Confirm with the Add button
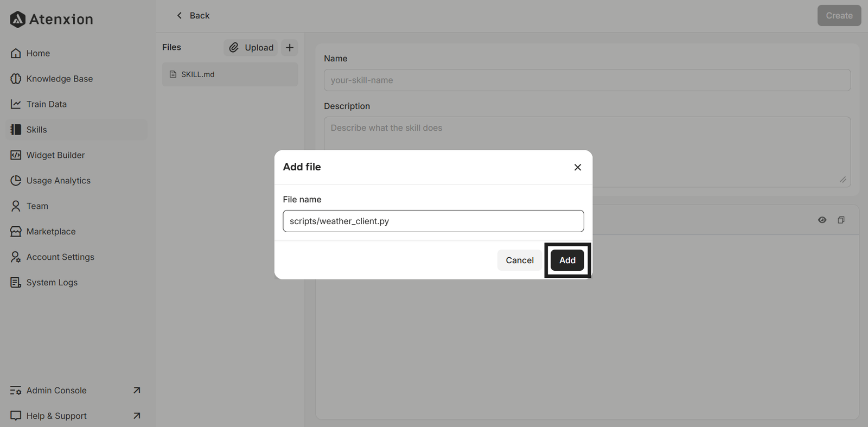 [x=567, y=260]
